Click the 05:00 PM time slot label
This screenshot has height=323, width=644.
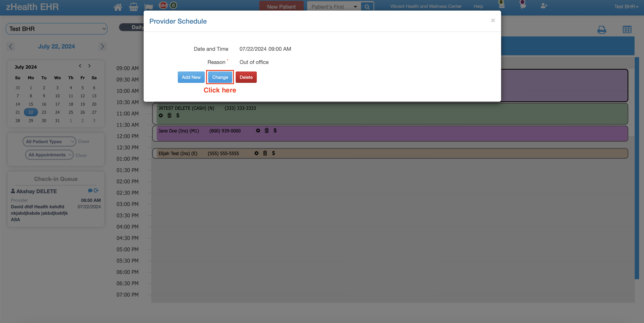coord(127,249)
